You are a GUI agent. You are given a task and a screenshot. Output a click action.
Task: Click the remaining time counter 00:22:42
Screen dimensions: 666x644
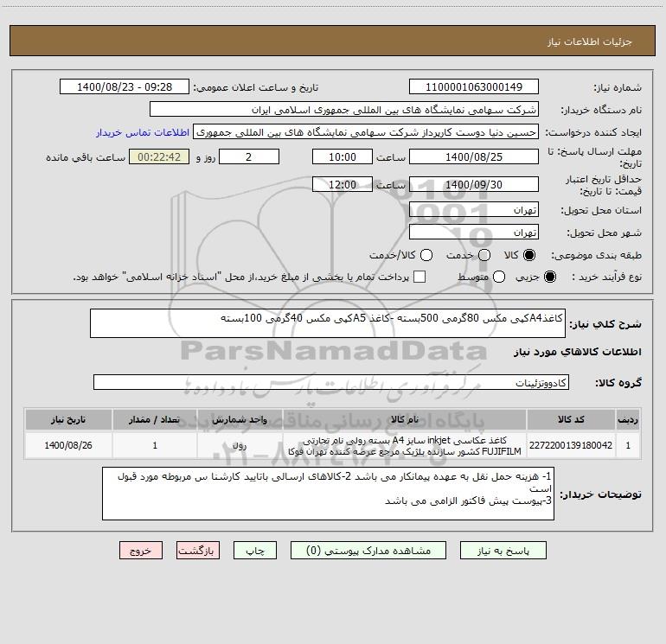[x=159, y=156]
